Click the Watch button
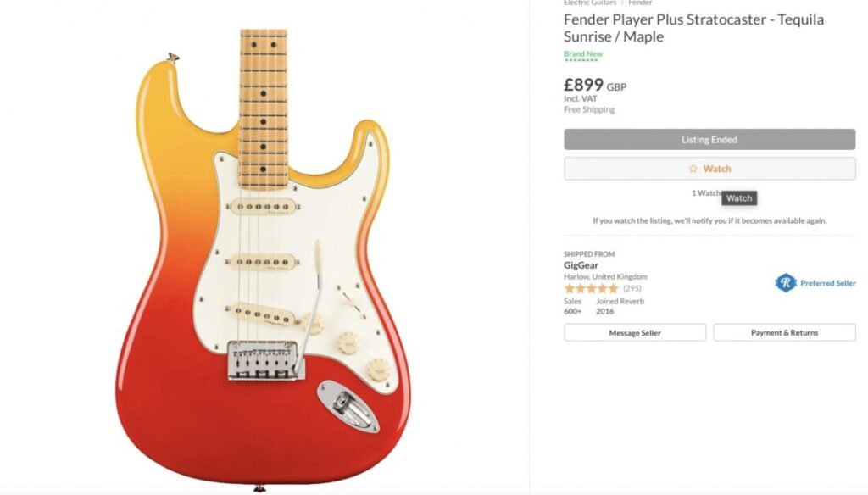 (x=709, y=169)
